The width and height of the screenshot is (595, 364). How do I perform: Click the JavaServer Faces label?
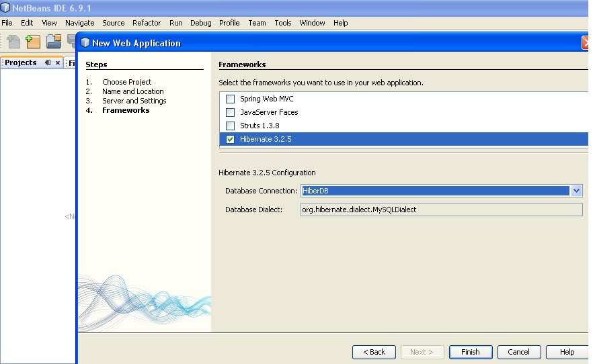269,112
